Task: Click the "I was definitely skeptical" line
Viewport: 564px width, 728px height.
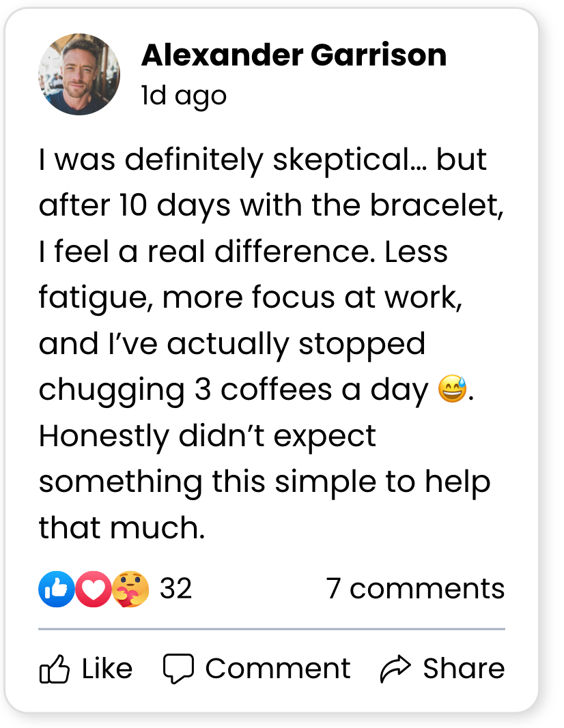Action: (263, 160)
